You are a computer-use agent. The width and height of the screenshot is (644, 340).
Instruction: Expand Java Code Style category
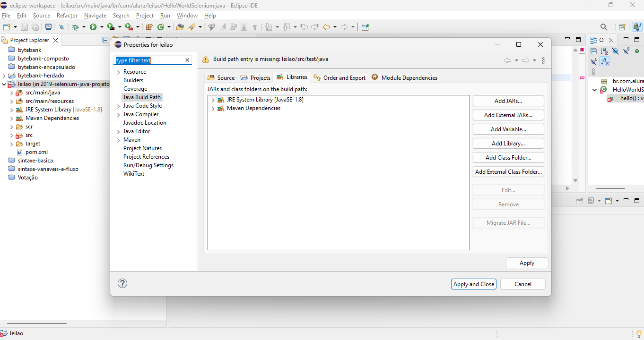coord(118,106)
